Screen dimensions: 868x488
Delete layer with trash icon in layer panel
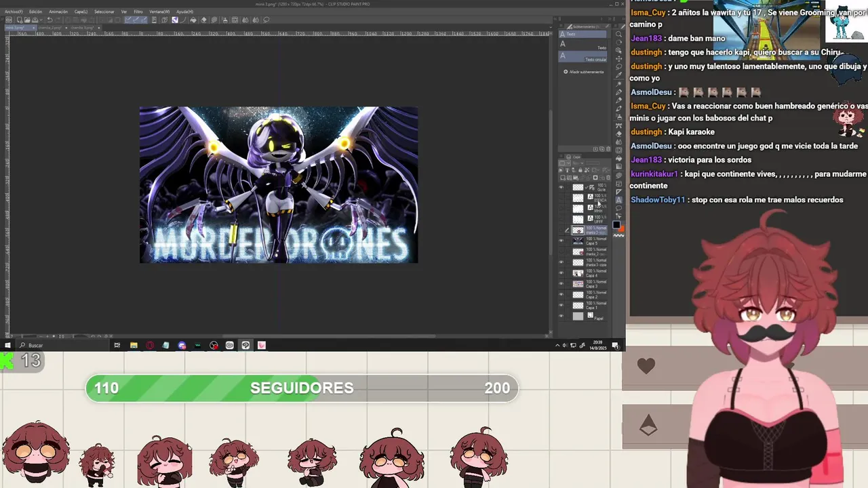pos(608,178)
